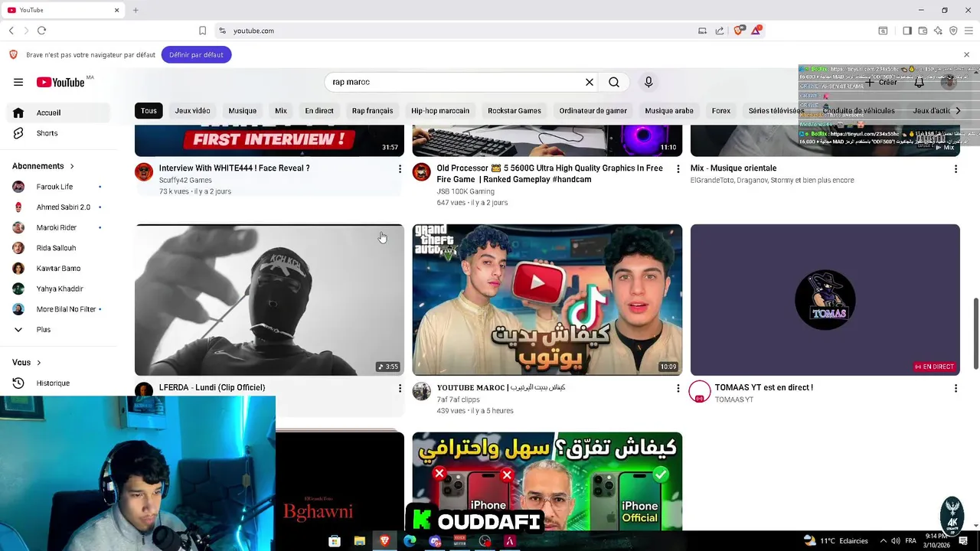Open options for Interview With WHITE444 video

coord(400,168)
